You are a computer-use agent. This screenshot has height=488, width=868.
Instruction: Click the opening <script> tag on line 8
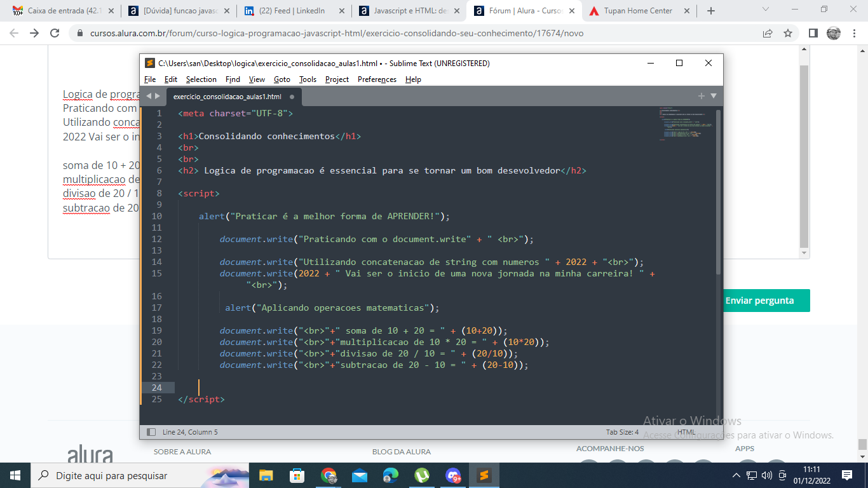[199, 193]
